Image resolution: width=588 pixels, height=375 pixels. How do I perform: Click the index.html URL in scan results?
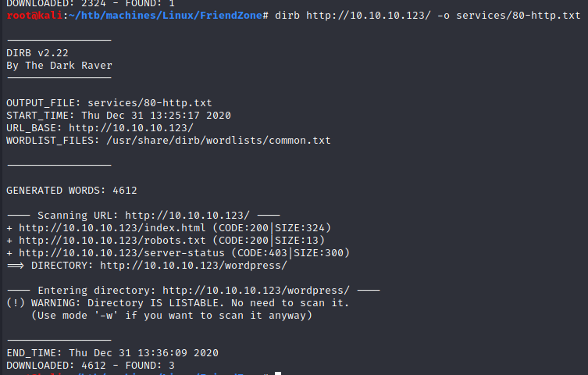(x=95, y=228)
